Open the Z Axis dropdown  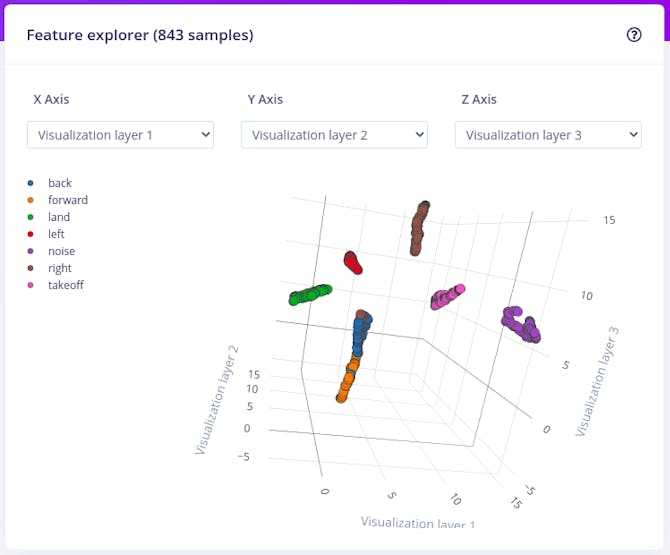[x=548, y=134]
